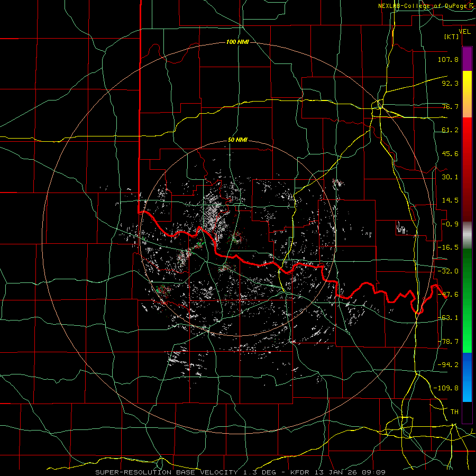Image resolution: width=476 pixels, height=476 pixels.
Task: Click the 61.2 velocity scale value
Action: [x=450, y=130]
